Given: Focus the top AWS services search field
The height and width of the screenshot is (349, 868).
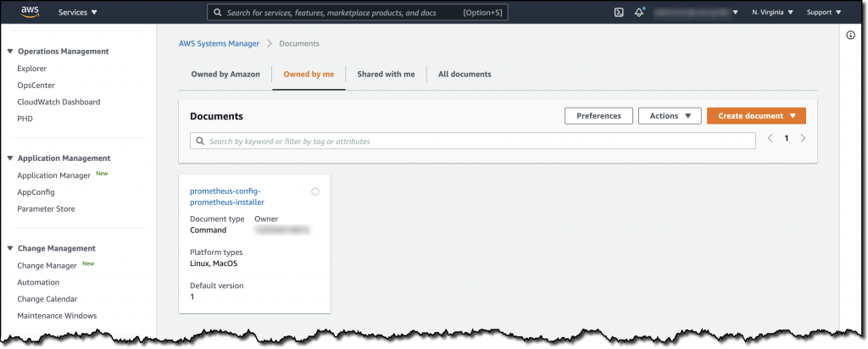Looking at the screenshot, I should click(357, 12).
